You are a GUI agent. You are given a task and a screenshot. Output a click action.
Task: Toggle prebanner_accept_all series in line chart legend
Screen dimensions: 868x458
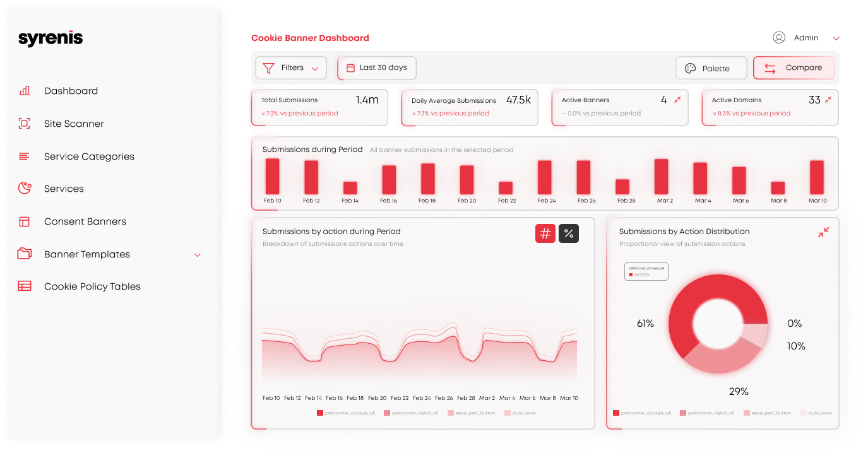(346, 413)
